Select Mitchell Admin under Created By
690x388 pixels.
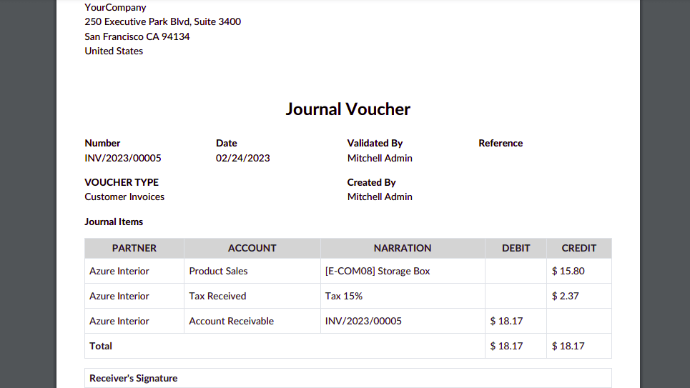[380, 197]
